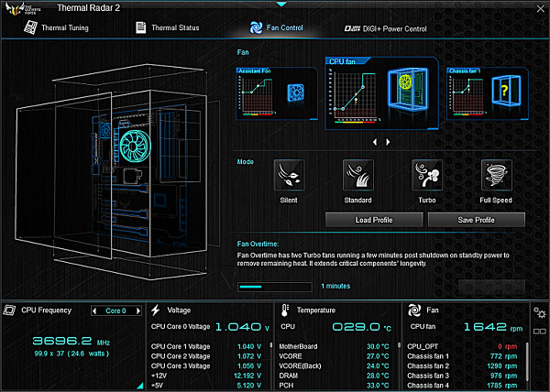Image resolution: width=550 pixels, height=392 pixels.
Task: Click the Save Profile button
Action: pos(477,220)
